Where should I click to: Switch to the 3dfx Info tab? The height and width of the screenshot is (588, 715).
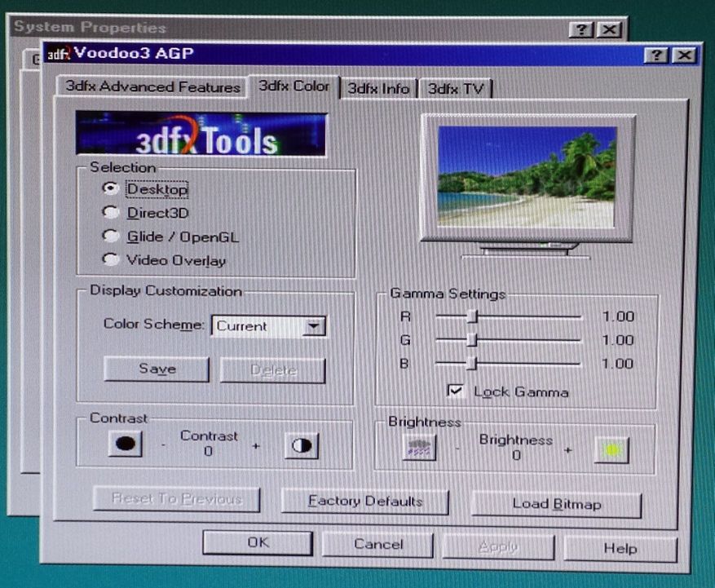pos(378,89)
